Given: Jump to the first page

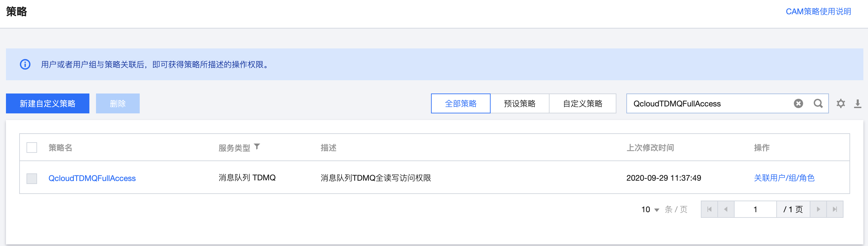Looking at the screenshot, I should click(x=709, y=209).
